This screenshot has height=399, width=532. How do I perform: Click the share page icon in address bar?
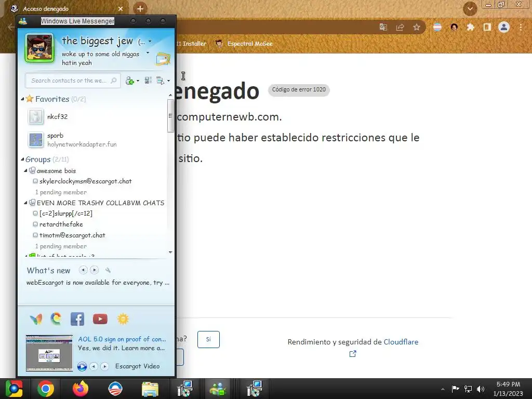click(400, 27)
